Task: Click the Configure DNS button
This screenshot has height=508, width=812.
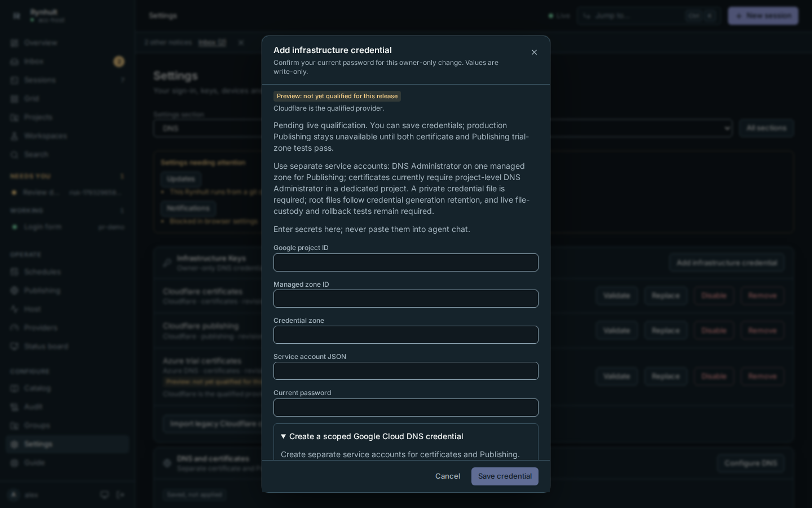Action: 751,463
